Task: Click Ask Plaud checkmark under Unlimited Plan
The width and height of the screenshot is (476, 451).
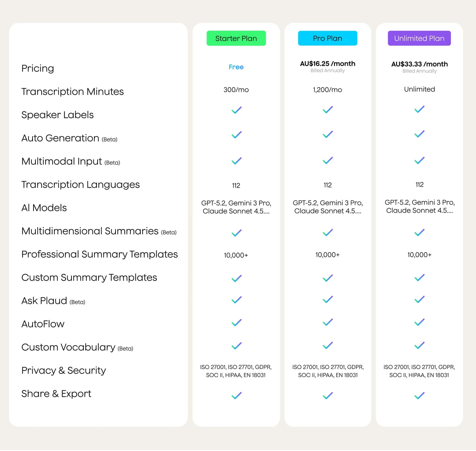Action: (x=419, y=299)
